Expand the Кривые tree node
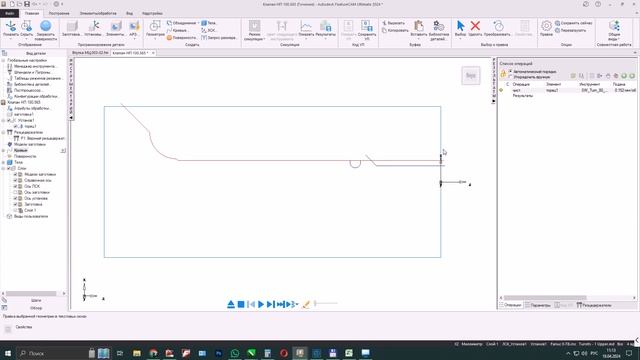 click(3, 150)
